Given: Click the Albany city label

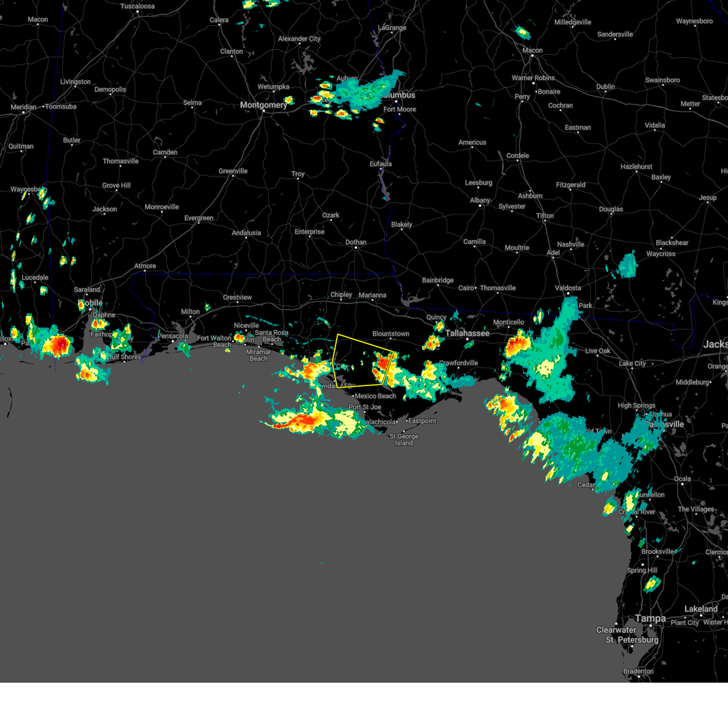Looking at the screenshot, I should 480,200.
